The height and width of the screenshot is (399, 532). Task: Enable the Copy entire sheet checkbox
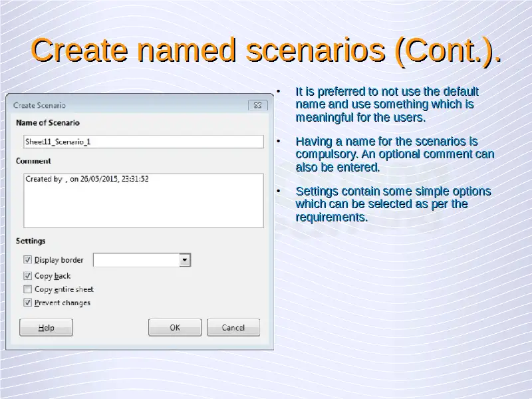(28, 289)
